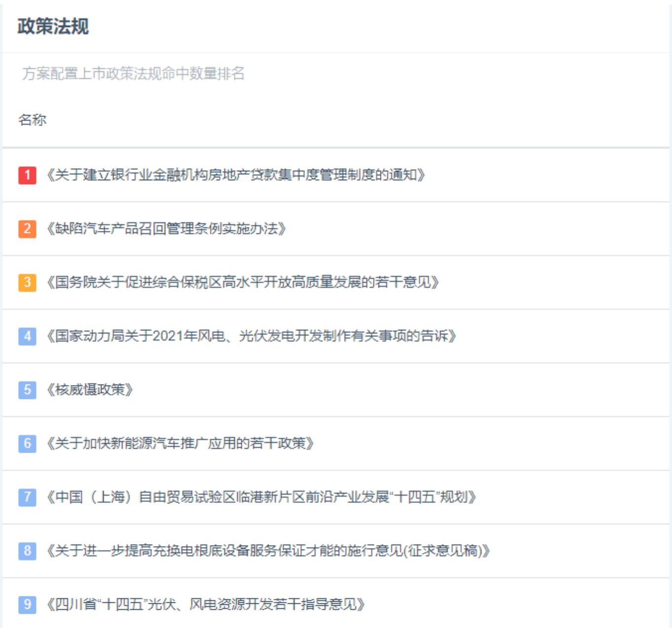Screen dimensions: 672x628
Task: Open the 充换电 征求意见稿 policy entry
Action: [268, 550]
